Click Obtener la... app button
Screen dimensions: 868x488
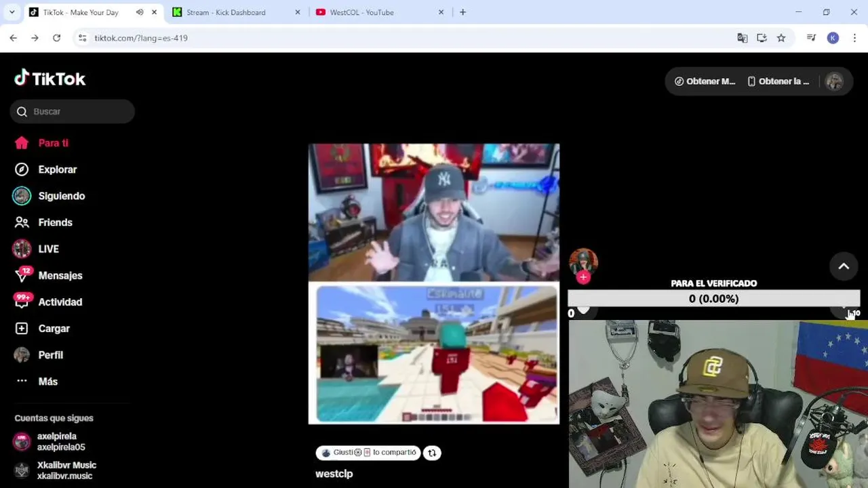pos(778,81)
